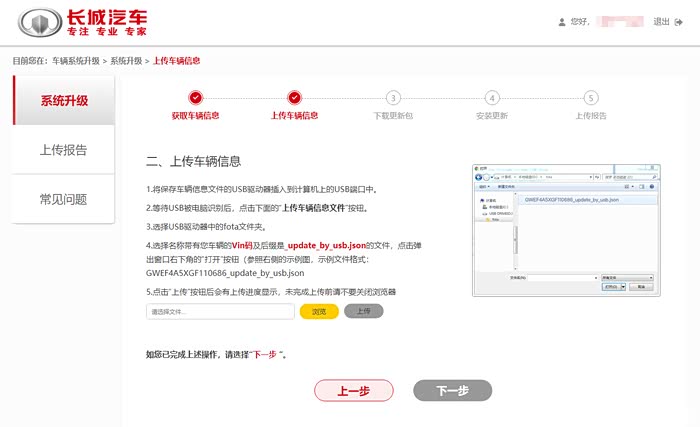Click 上传车辆信息 in the breadcrumb
Screen dimensions: 700x427
point(176,61)
